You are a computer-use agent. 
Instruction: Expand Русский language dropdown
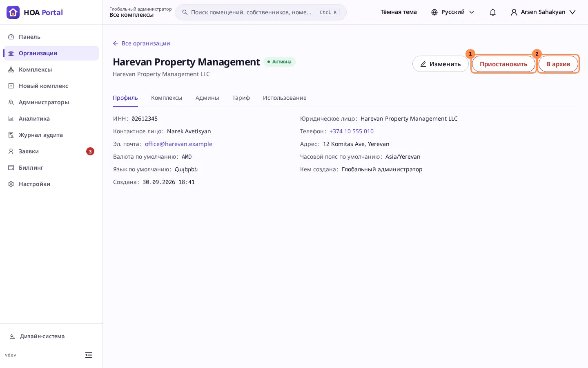pyautogui.click(x=453, y=12)
